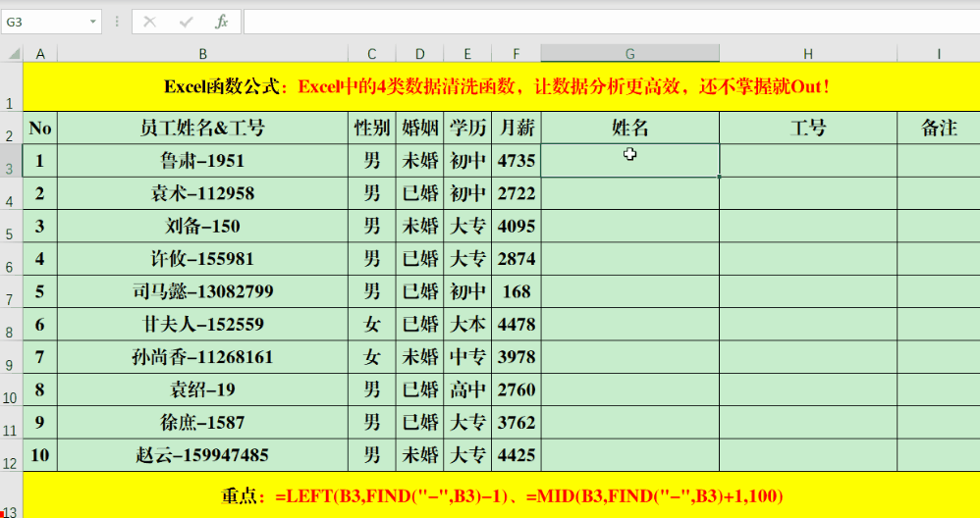The width and height of the screenshot is (980, 518).
Task: Click education cell 中专
Action: click(x=467, y=357)
